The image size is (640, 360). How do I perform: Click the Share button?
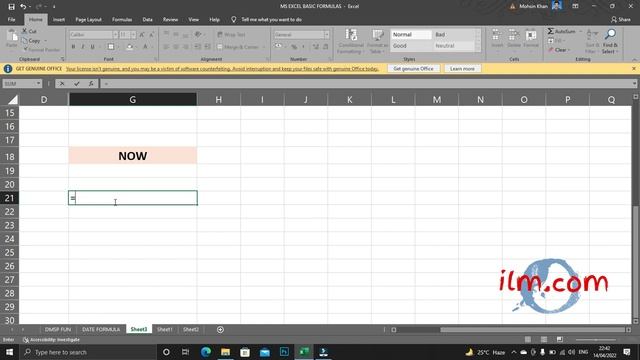pos(620,20)
